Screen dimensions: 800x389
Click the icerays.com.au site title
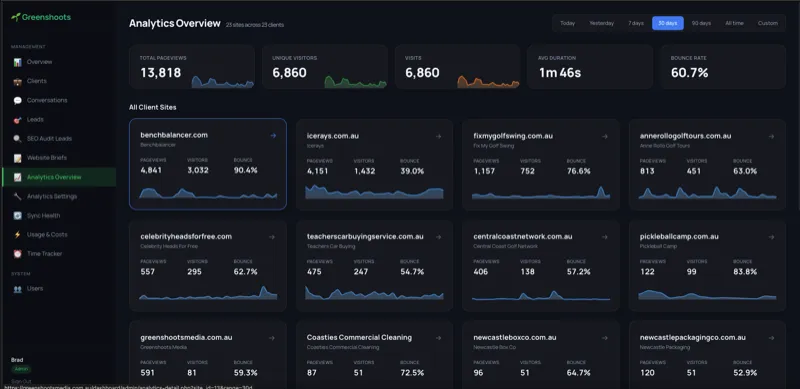pyautogui.click(x=333, y=136)
